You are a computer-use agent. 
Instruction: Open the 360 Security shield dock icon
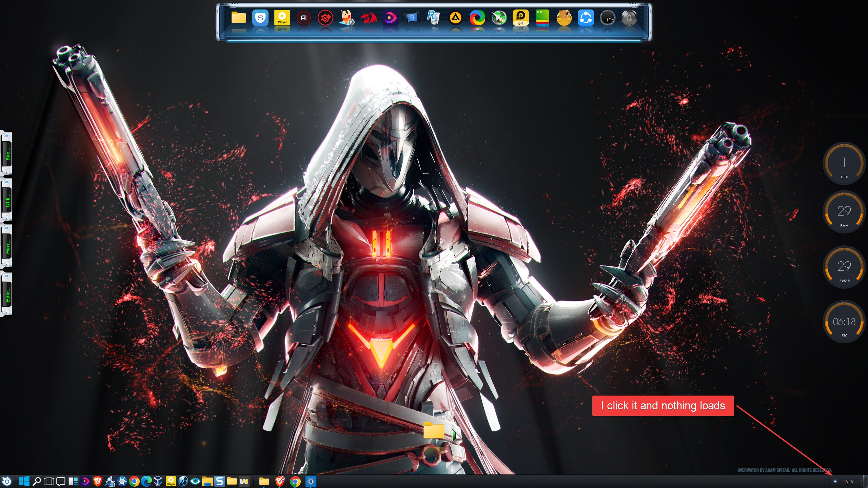260,18
